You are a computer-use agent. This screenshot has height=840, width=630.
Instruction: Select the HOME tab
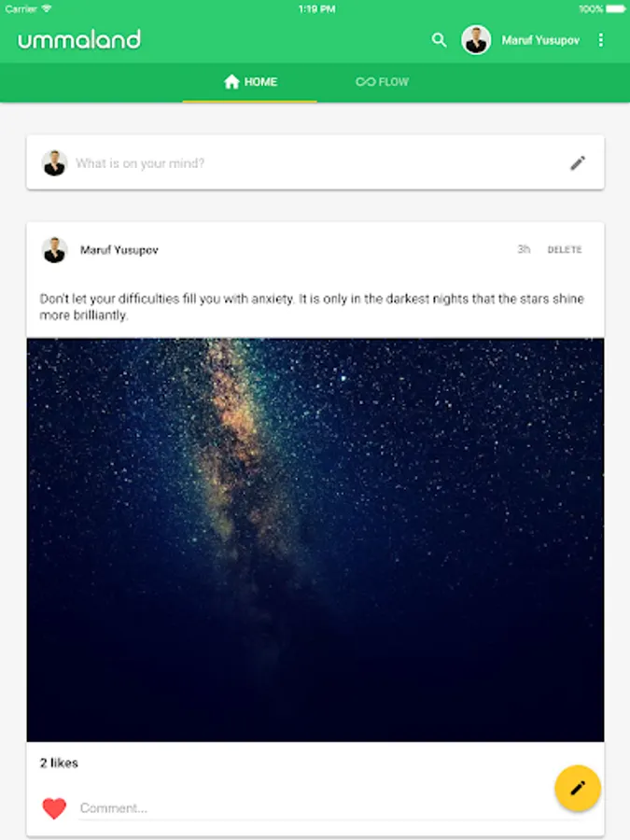[249, 82]
